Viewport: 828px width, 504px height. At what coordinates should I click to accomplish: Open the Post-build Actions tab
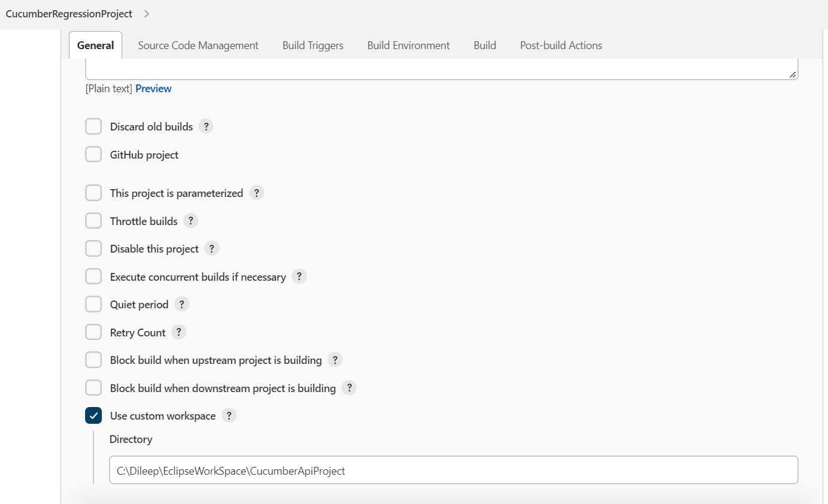click(x=561, y=45)
